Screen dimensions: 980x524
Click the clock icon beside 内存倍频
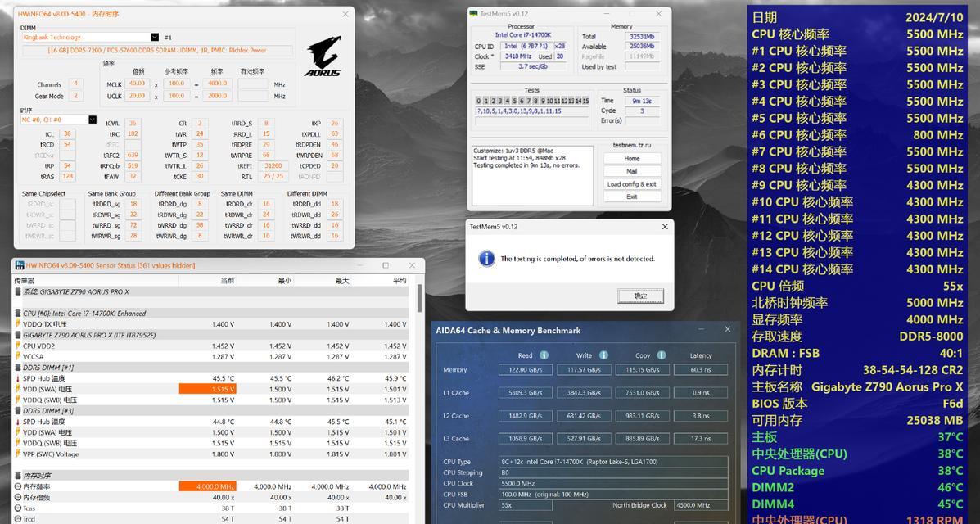point(17,497)
